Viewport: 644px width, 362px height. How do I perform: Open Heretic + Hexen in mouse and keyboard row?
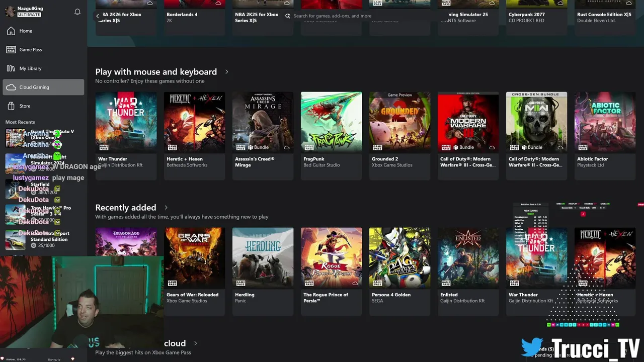point(194,136)
